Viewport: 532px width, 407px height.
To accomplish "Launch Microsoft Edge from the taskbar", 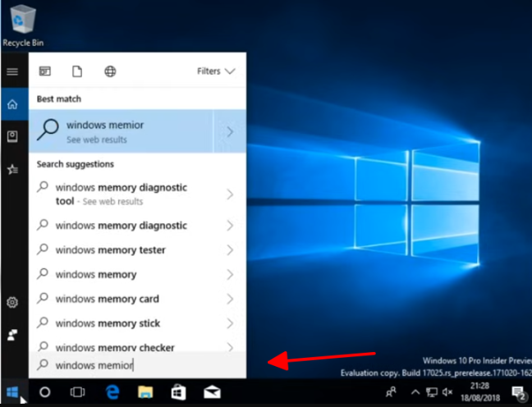I will [x=112, y=392].
